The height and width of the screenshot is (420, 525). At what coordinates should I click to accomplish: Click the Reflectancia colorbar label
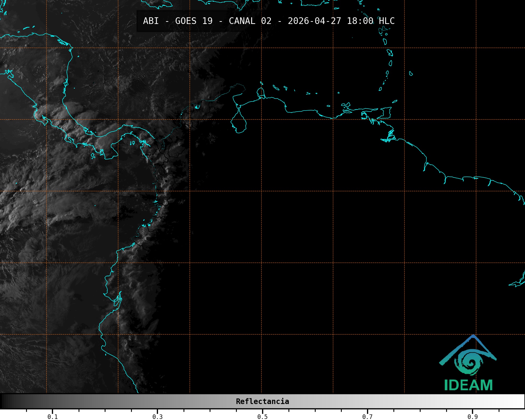point(262,401)
